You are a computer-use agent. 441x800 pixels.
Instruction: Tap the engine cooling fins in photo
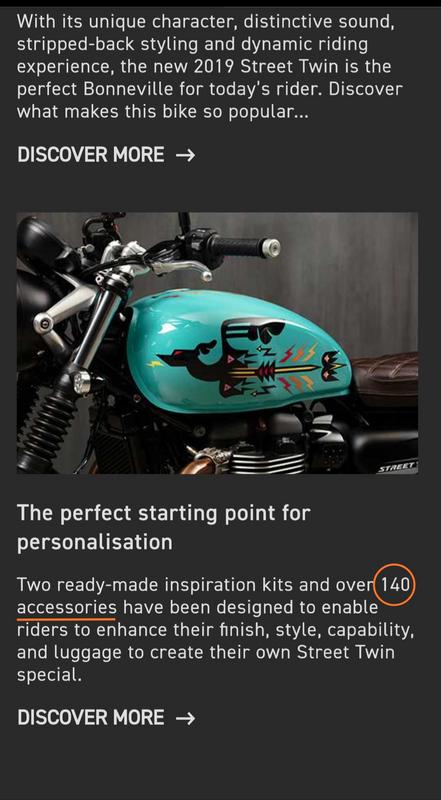[x=266, y=461]
